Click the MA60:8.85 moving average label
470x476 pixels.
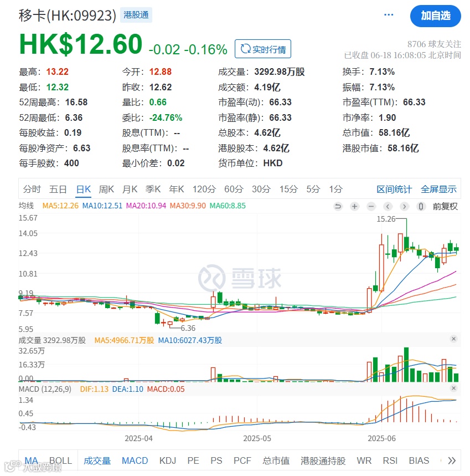tap(228, 206)
